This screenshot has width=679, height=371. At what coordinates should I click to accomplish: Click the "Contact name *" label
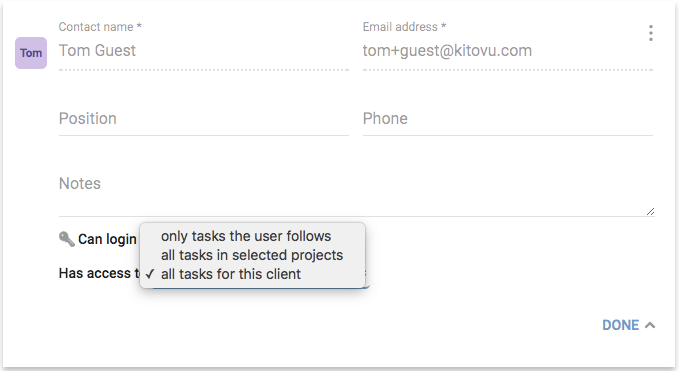click(x=100, y=27)
